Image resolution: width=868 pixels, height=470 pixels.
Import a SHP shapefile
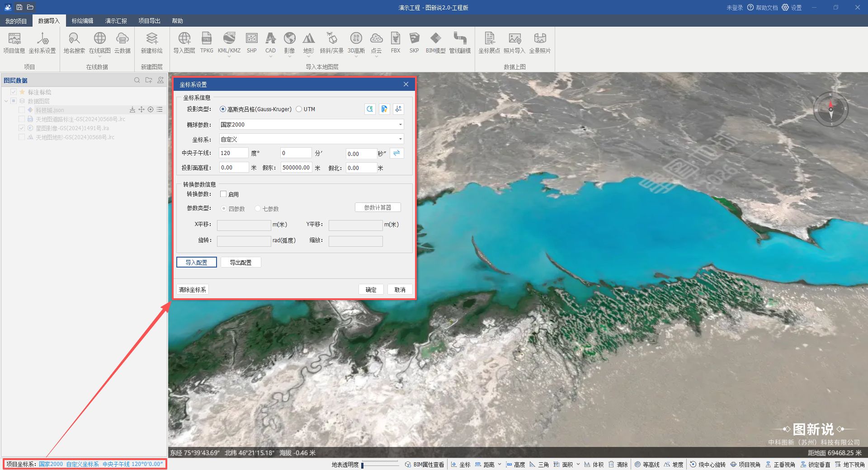pyautogui.click(x=252, y=43)
